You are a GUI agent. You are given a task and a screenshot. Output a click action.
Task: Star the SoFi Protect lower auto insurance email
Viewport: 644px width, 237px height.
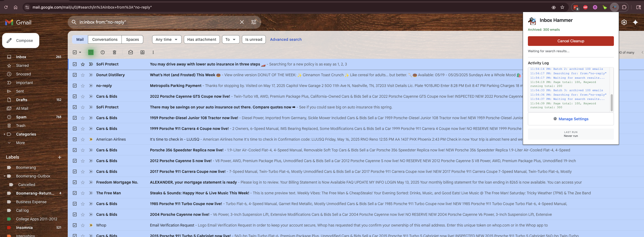(83, 64)
